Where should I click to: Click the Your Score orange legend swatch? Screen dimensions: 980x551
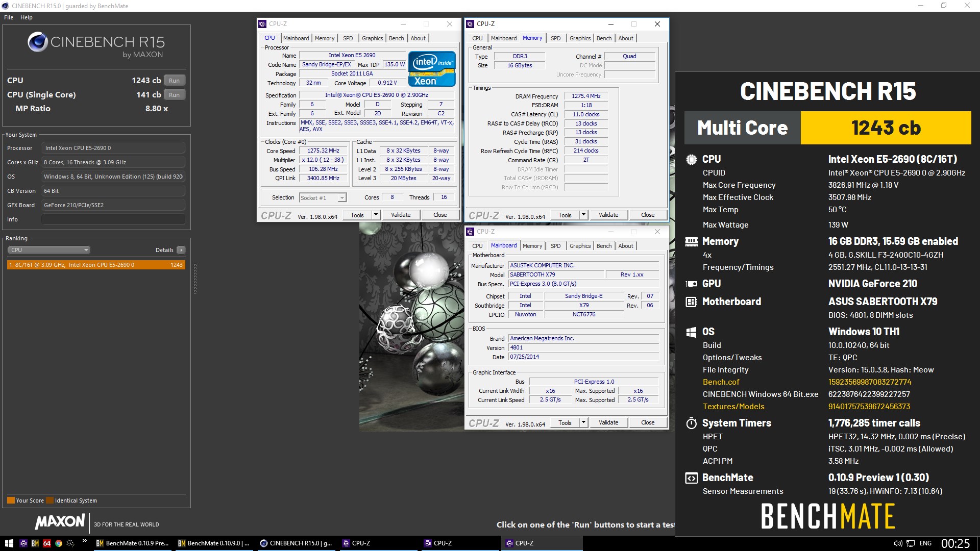(x=11, y=500)
